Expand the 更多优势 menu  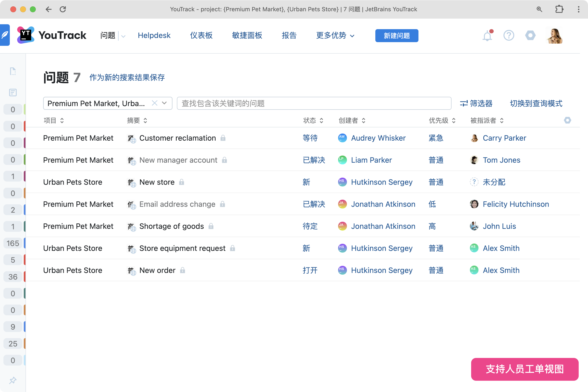coord(335,36)
